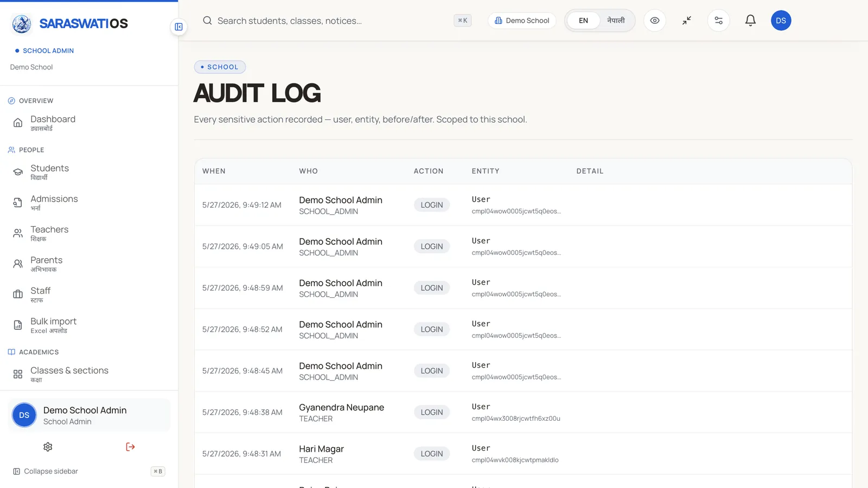Open Staff page
The height and width of the screenshot is (488, 868).
click(89, 295)
